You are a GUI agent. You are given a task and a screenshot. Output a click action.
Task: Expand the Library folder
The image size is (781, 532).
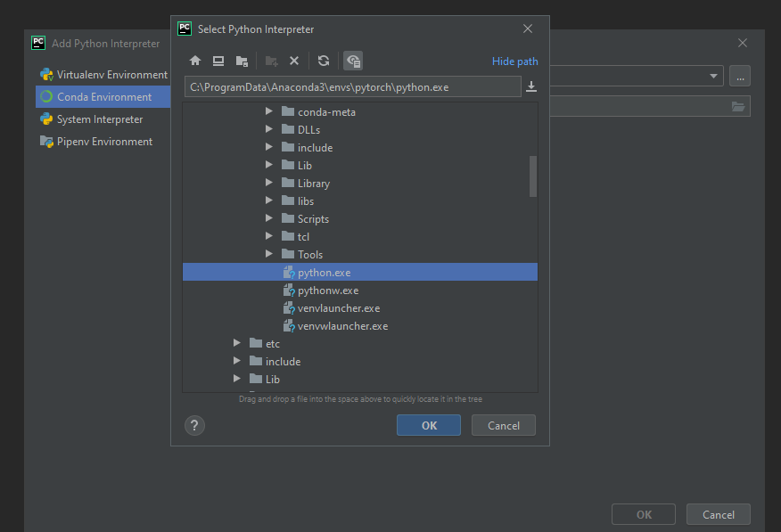269,183
